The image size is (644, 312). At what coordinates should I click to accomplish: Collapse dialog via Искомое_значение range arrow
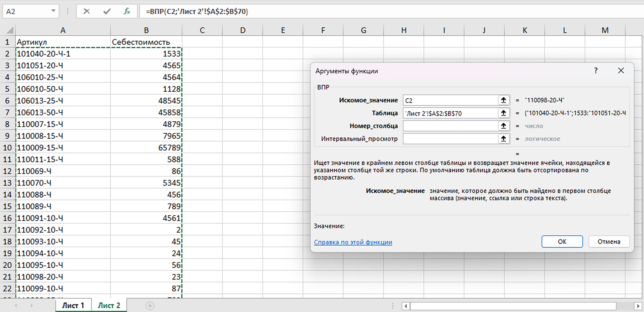point(503,100)
